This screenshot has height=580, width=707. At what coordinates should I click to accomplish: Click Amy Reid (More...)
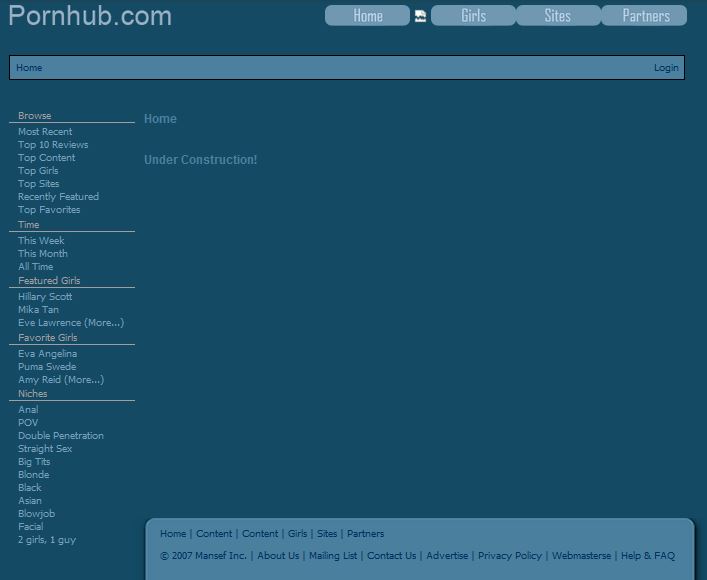61,380
